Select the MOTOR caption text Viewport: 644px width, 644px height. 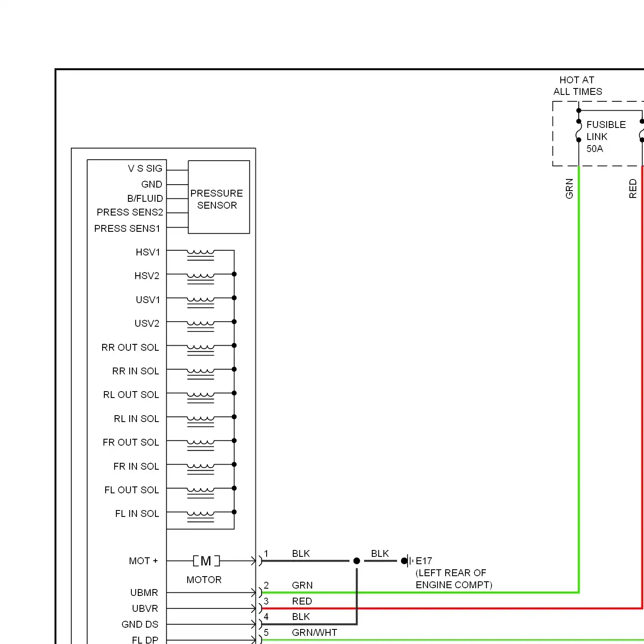point(204,580)
